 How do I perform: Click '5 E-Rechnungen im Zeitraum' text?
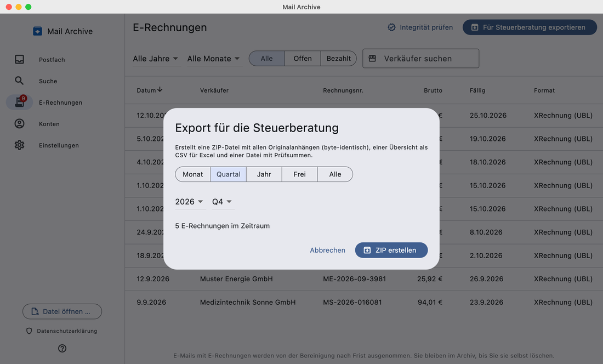[222, 226]
